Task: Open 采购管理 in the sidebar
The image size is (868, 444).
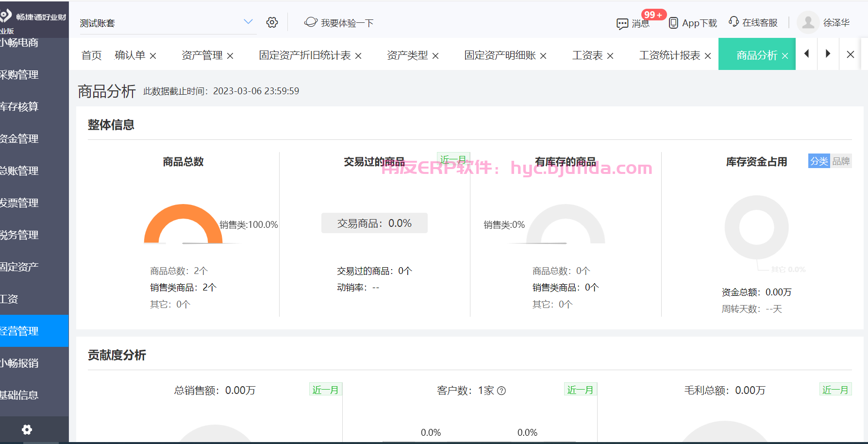Action: pos(34,74)
